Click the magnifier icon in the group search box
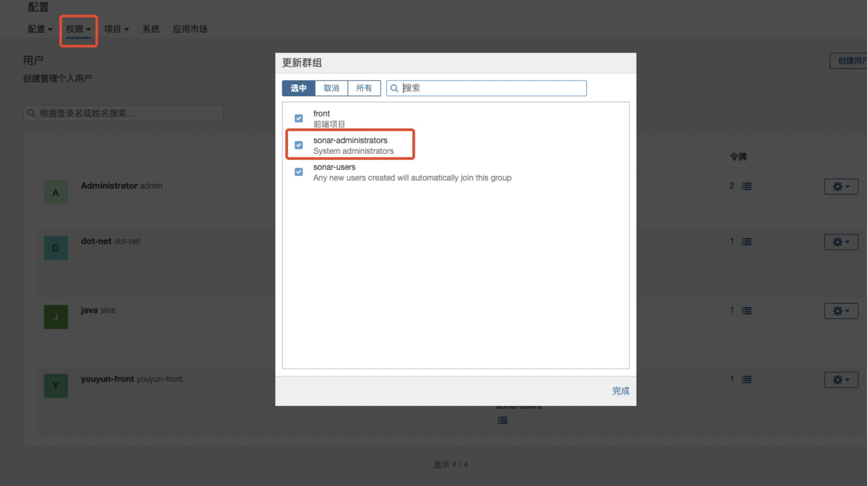 (395, 88)
